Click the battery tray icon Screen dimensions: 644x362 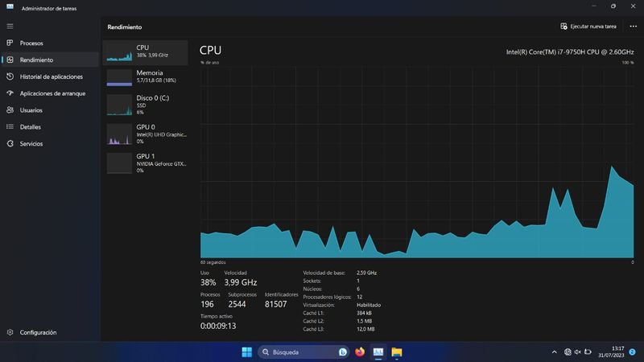(x=588, y=352)
